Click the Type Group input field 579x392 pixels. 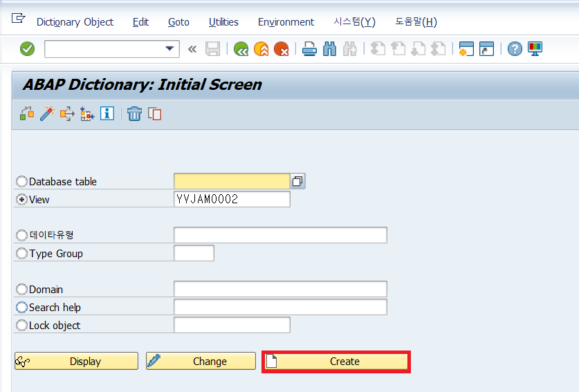click(x=194, y=253)
